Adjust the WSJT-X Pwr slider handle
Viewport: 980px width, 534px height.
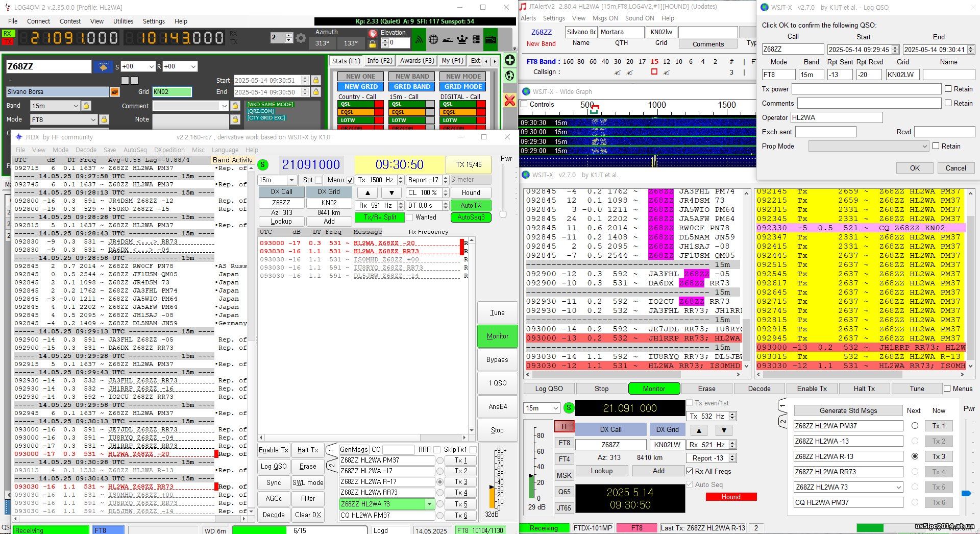(x=966, y=494)
